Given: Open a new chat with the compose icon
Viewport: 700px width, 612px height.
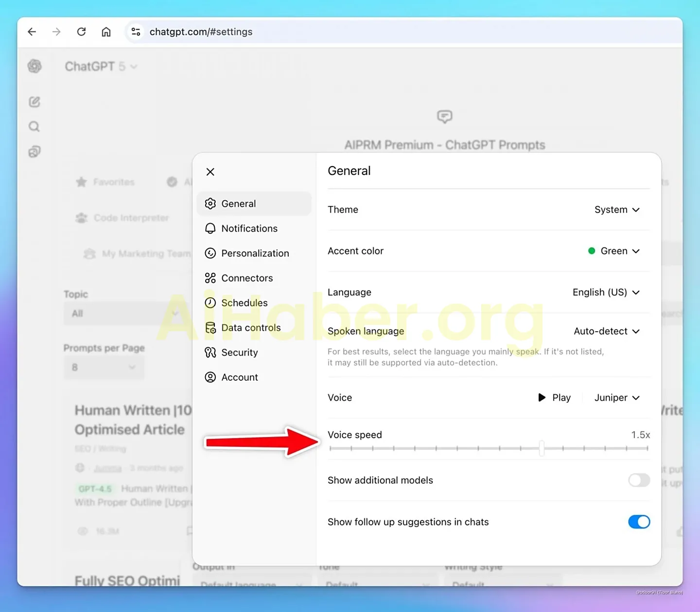Looking at the screenshot, I should 34,102.
